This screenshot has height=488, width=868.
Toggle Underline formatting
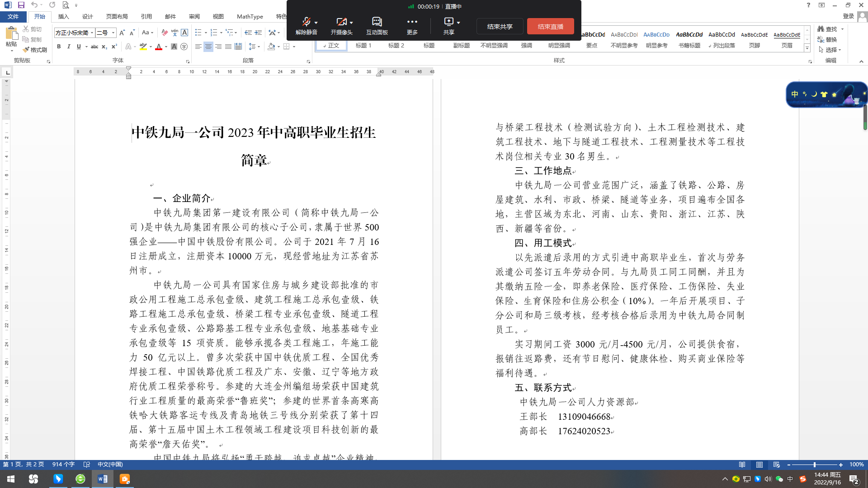click(79, 47)
